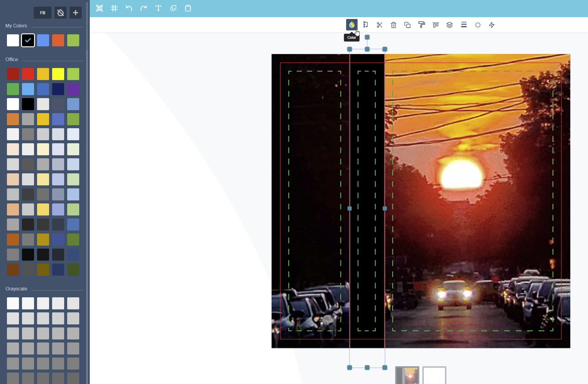Click the scissors cut icon
Viewport: 588px width, 384px height.
tap(380, 25)
